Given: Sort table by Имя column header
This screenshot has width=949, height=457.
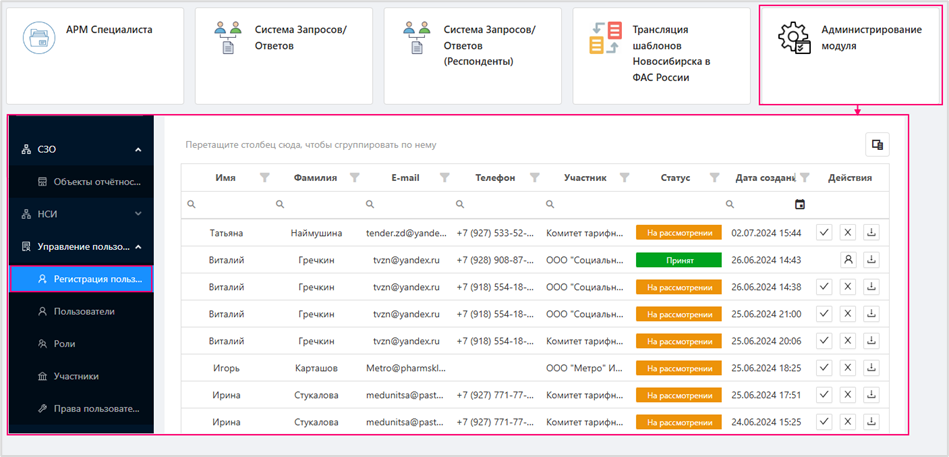Looking at the screenshot, I should coord(226,178).
